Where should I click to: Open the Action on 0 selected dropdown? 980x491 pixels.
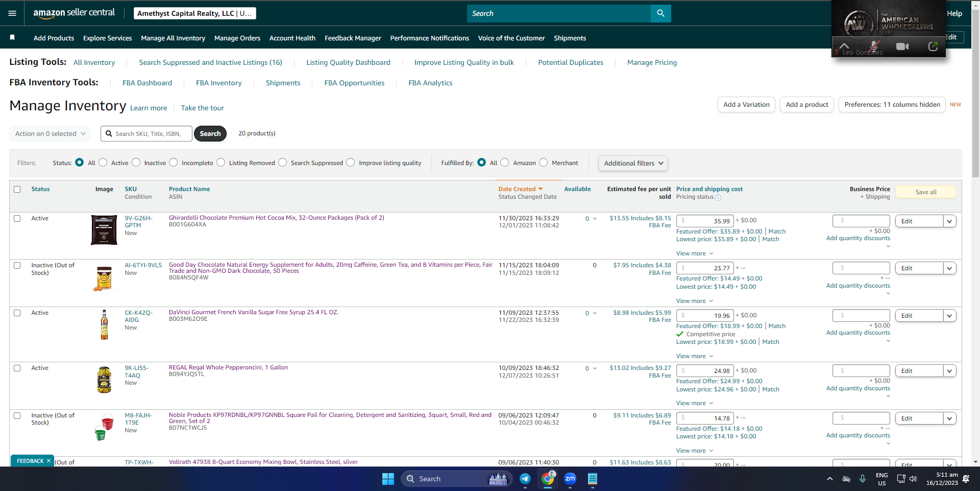[50, 134]
